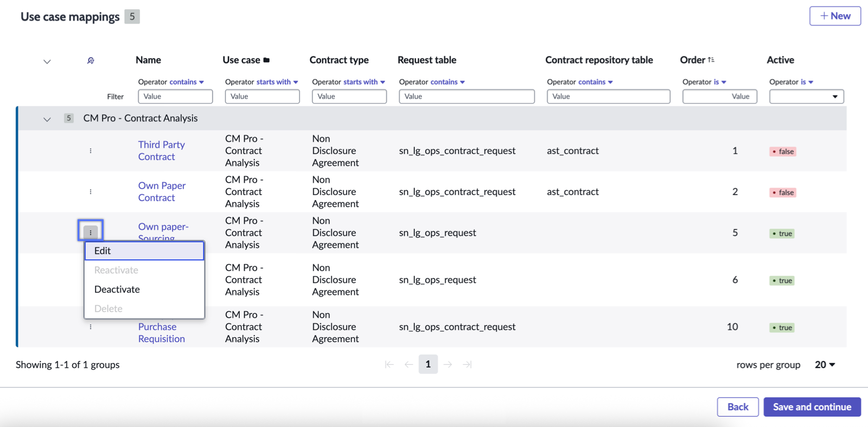
Task: Change the Request table operator 'contains'
Action: point(448,82)
